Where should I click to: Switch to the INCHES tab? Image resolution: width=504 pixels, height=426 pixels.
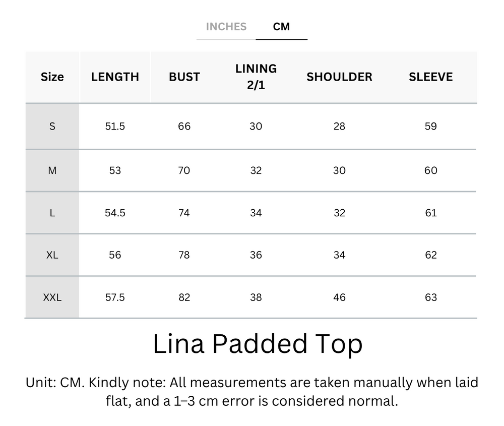pyautogui.click(x=226, y=27)
